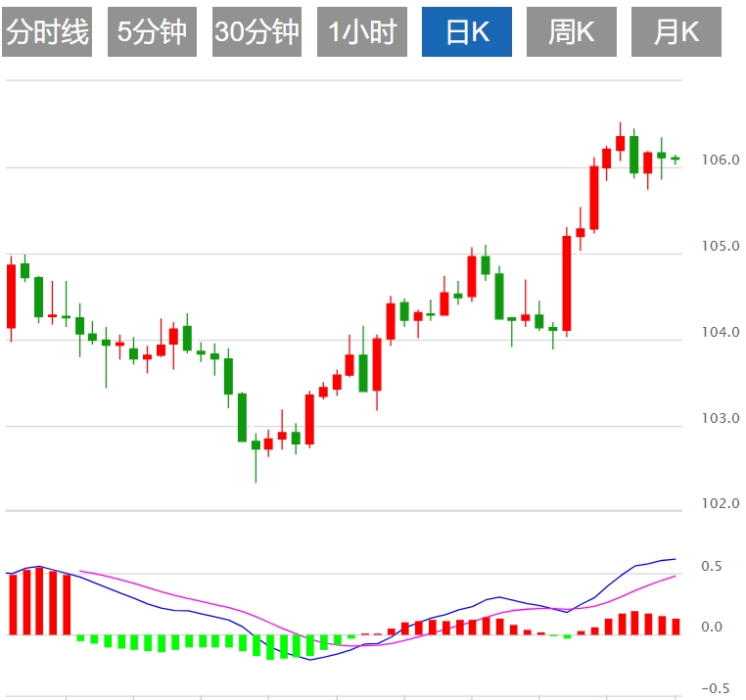Switch to the 分时线 chart tab
Viewport: 746px width, 700px height.
pos(47,32)
